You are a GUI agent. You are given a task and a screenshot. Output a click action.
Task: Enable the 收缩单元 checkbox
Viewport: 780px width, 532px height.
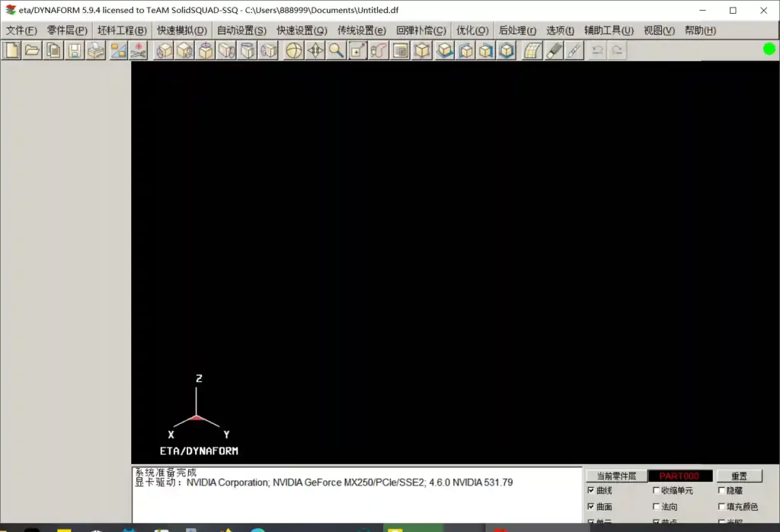click(657, 491)
